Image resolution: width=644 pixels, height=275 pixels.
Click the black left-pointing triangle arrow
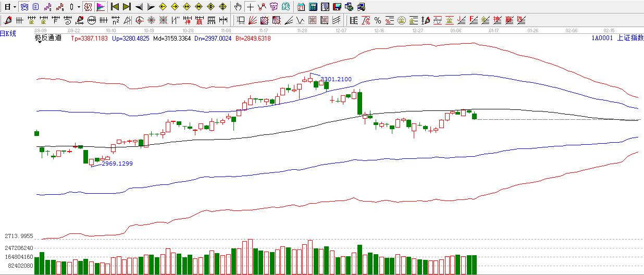[139, 7]
